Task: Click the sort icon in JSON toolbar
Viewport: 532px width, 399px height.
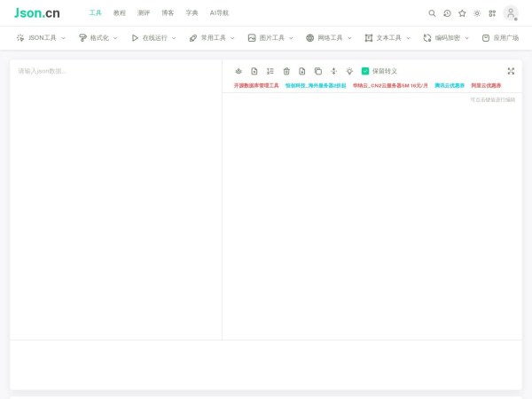Action: click(x=270, y=71)
